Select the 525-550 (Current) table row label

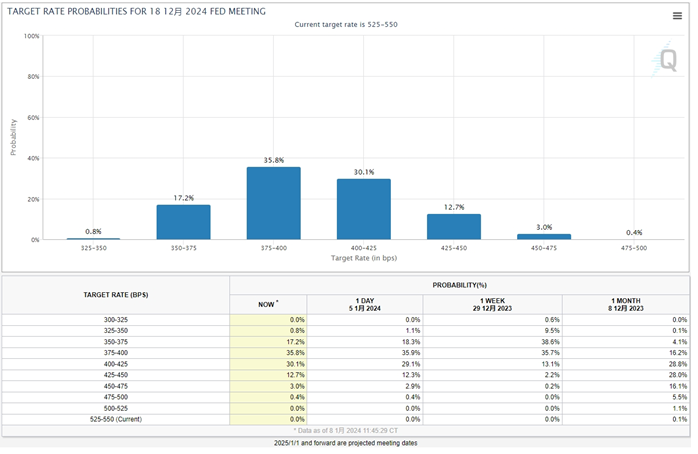pos(116,420)
